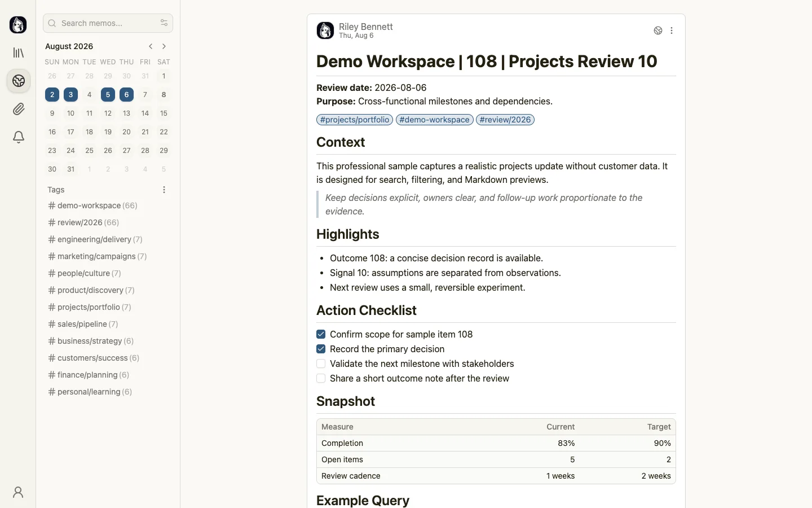Filter by the personal/learning tag

[90, 392]
